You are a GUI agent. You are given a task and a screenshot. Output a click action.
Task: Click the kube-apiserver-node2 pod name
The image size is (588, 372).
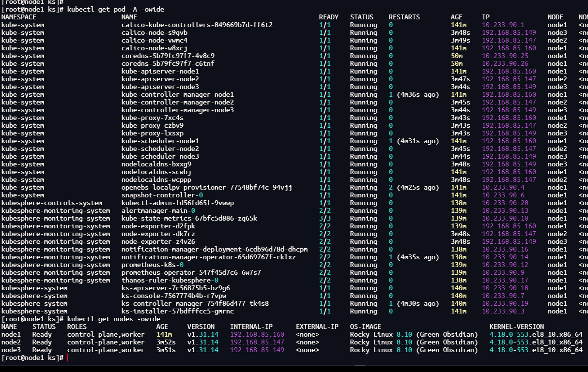click(160, 79)
